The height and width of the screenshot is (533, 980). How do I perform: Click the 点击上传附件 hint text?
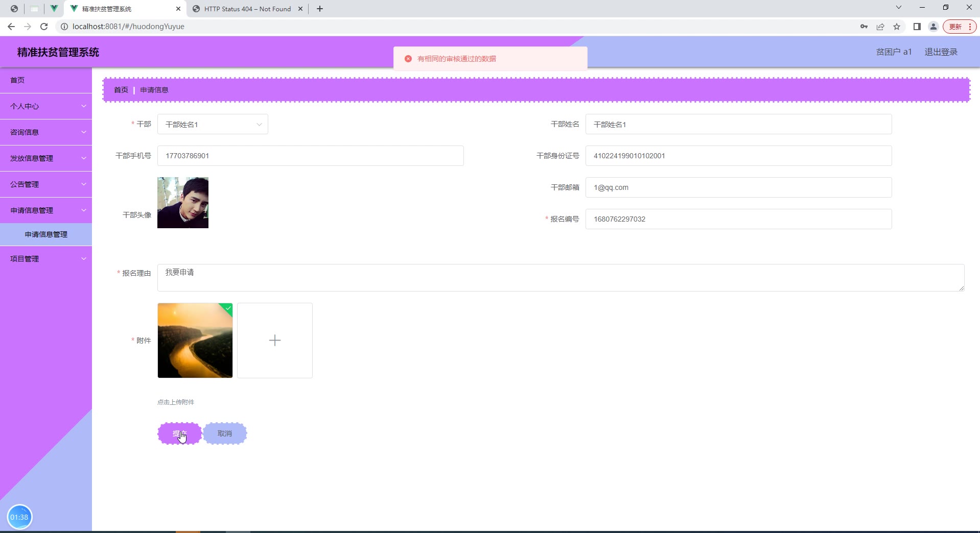tap(176, 402)
